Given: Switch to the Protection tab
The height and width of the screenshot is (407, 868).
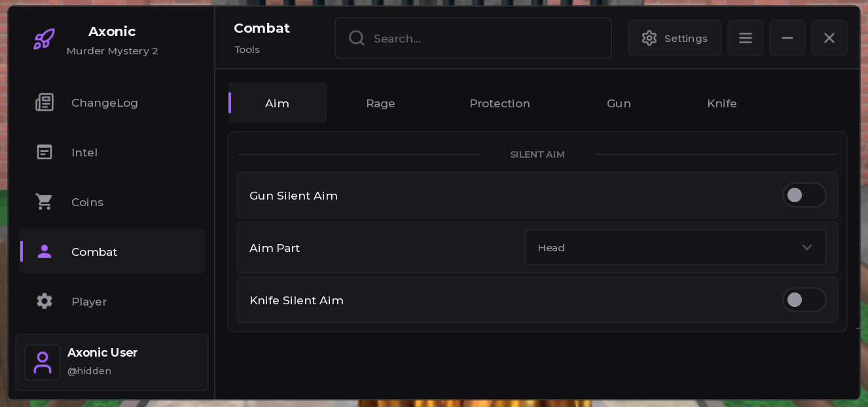Looking at the screenshot, I should (499, 103).
